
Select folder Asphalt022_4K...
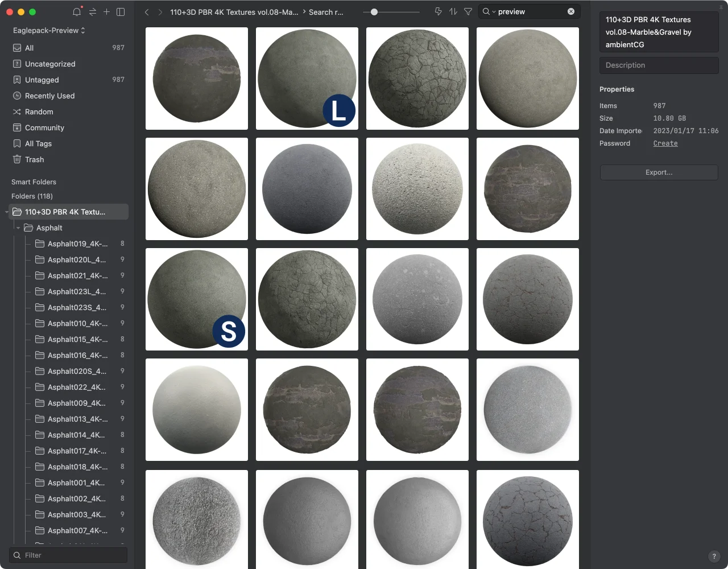[x=77, y=387]
